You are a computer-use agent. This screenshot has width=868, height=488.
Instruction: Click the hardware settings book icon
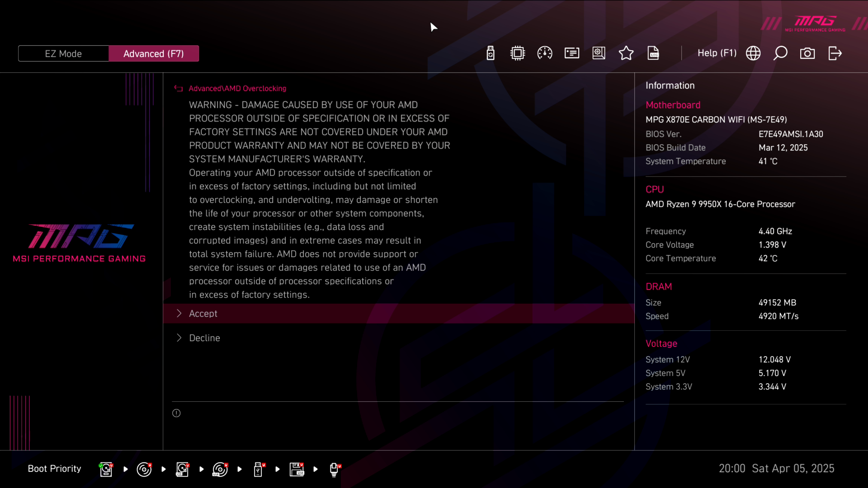(599, 53)
